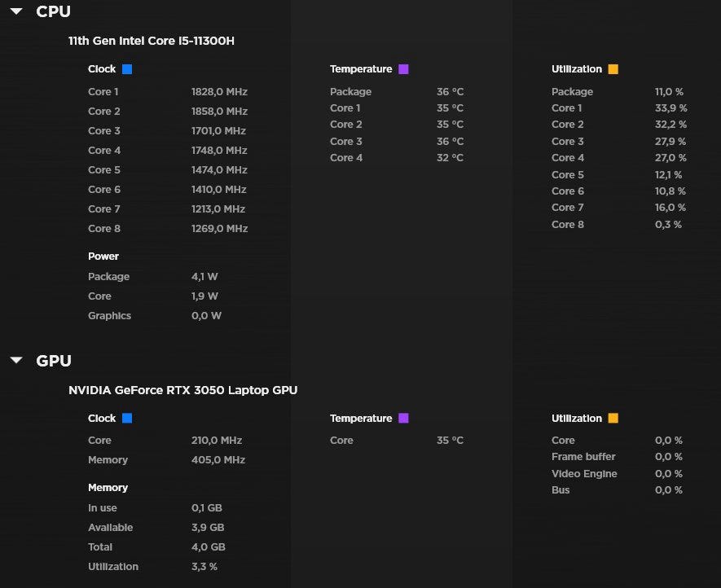Select the 11th Gen Intel Core i5-11300H title
This screenshot has width=721, height=588.
(152, 41)
